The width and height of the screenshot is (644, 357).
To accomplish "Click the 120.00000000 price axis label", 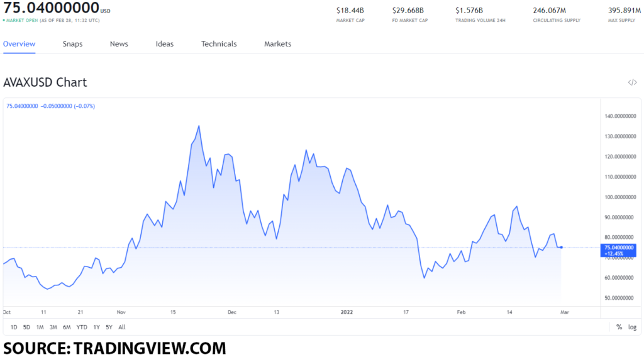I will click(620, 157).
